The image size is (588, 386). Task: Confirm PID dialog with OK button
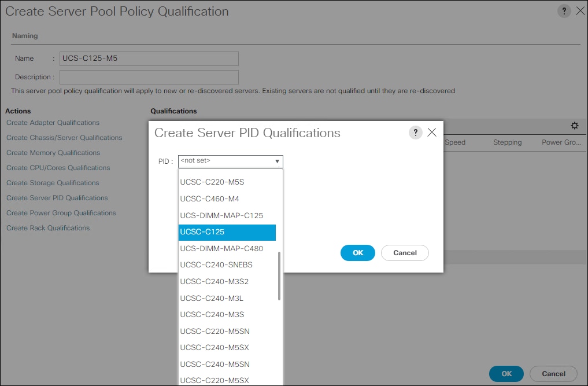358,253
